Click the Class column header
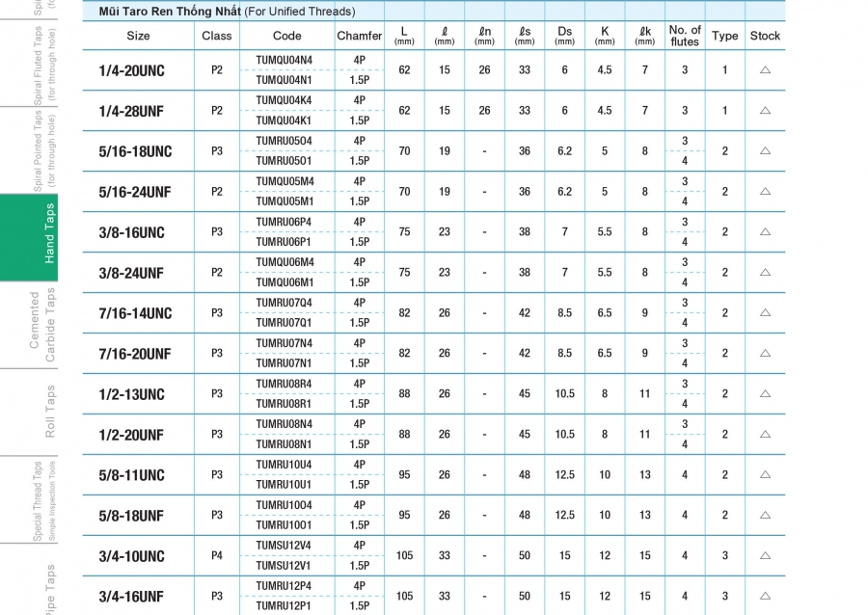The image size is (868, 615). [216, 36]
